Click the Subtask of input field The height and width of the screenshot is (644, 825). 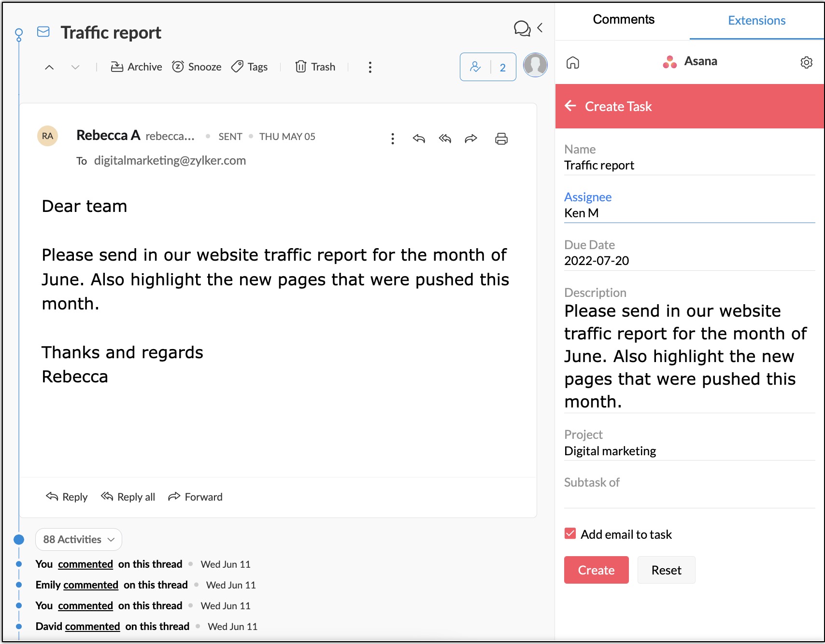(x=689, y=498)
